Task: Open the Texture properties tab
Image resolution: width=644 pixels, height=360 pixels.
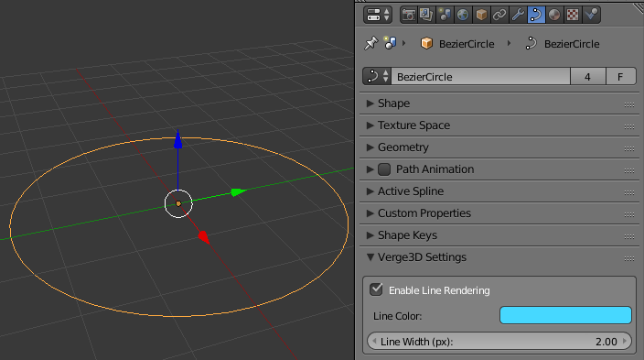Action: [x=572, y=15]
